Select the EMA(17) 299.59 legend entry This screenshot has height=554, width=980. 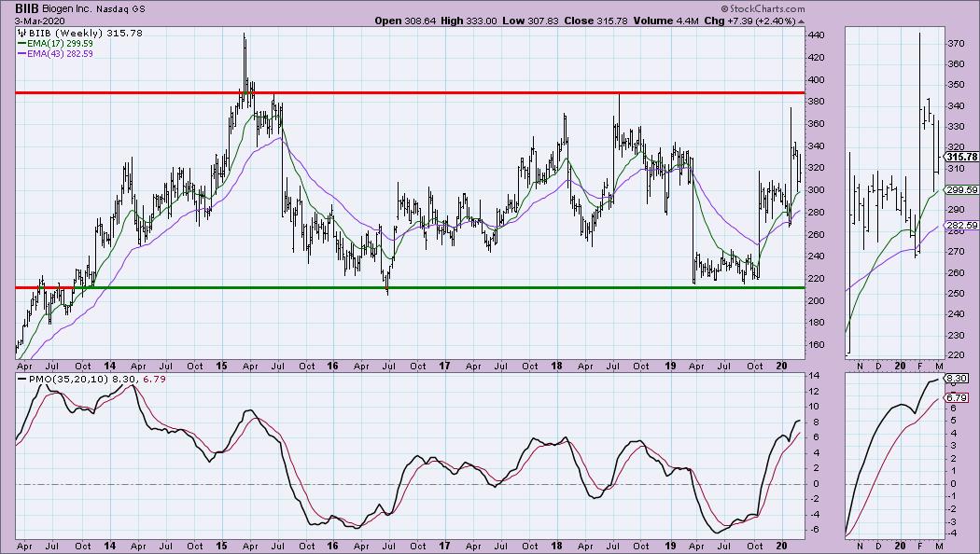(60, 44)
